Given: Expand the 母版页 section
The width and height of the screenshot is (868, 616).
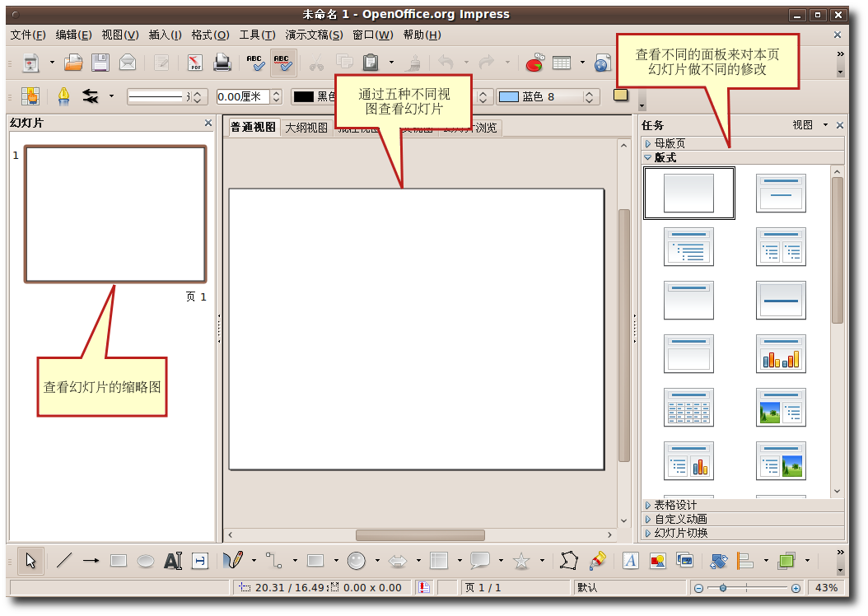Looking at the screenshot, I should pyautogui.click(x=742, y=143).
